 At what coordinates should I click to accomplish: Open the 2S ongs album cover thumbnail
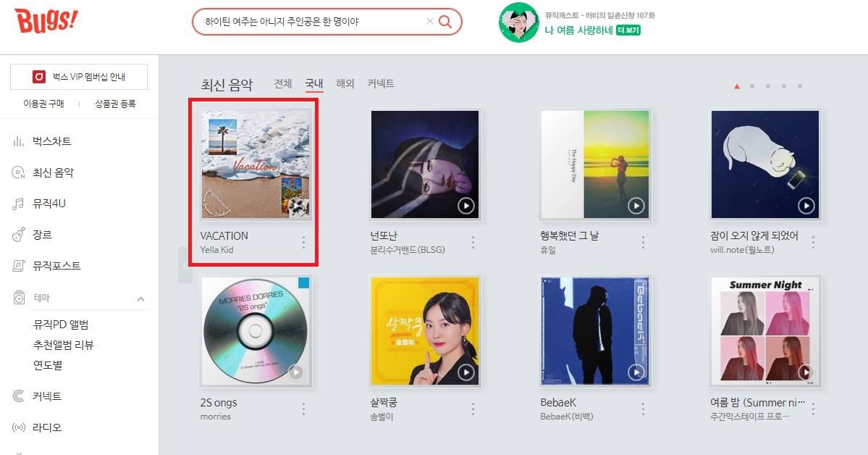[x=256, y=331]
